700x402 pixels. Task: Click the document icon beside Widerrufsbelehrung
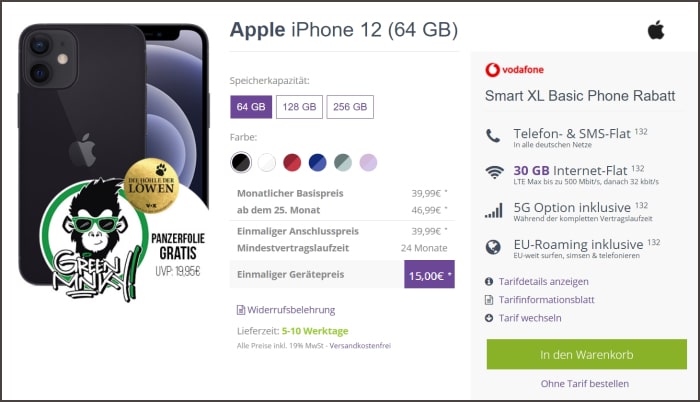point(241,310)
